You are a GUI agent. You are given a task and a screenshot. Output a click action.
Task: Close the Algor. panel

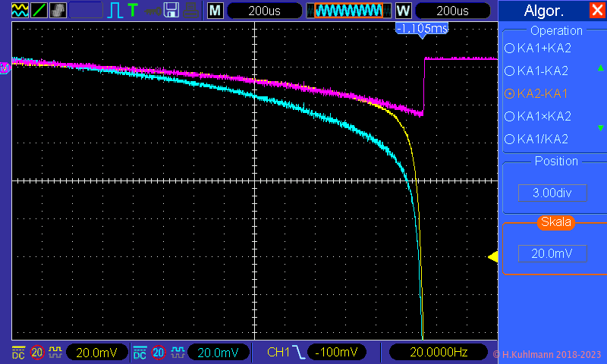coord(596,11)
